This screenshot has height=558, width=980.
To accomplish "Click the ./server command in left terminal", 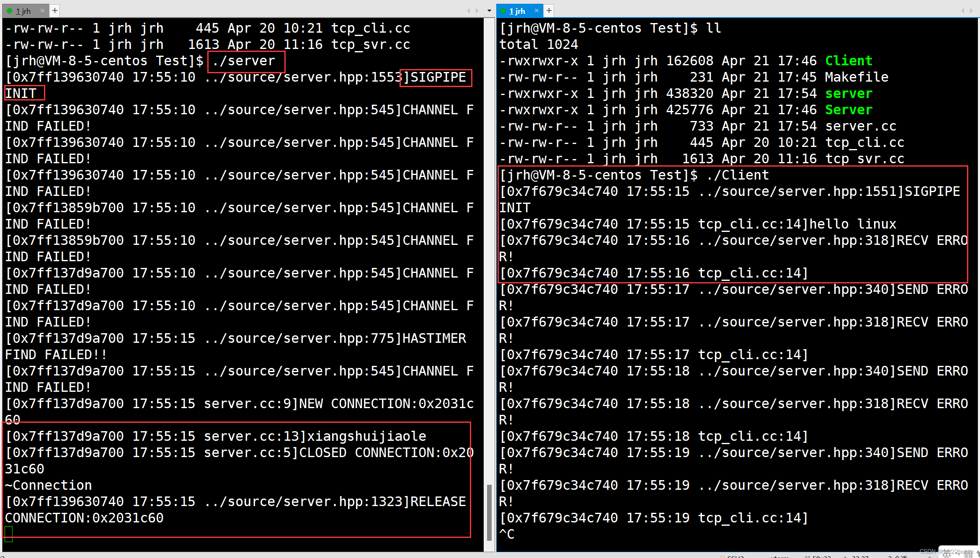I will pyautogui.click(x=243, y=61).
